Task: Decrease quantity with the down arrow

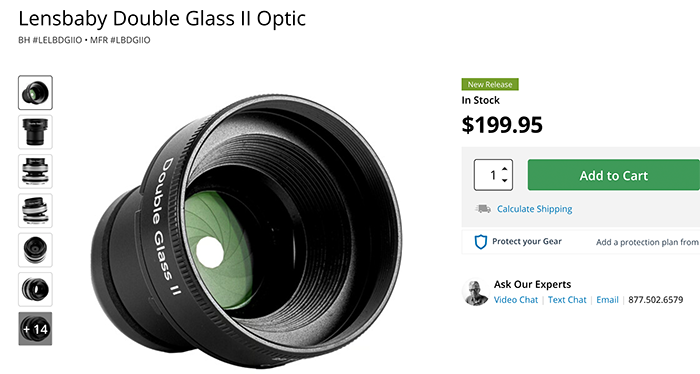Action: click(x=504, y=180)
